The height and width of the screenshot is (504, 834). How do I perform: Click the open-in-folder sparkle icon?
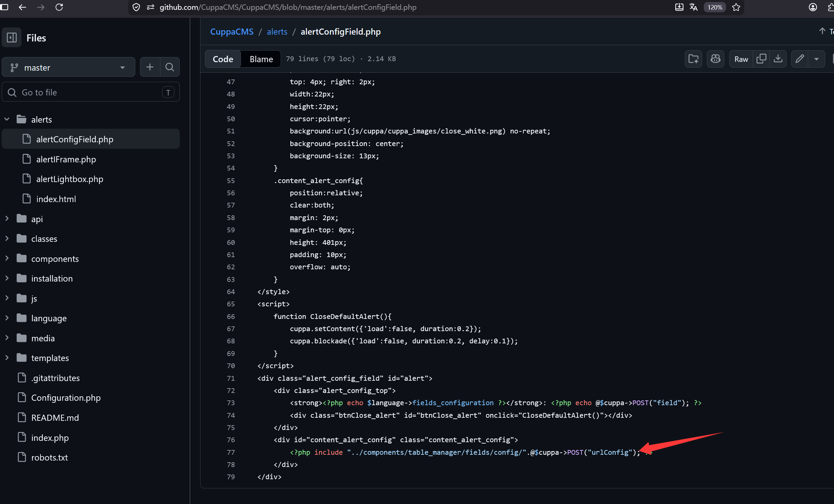pyautogui.click(x=693, y=59)
